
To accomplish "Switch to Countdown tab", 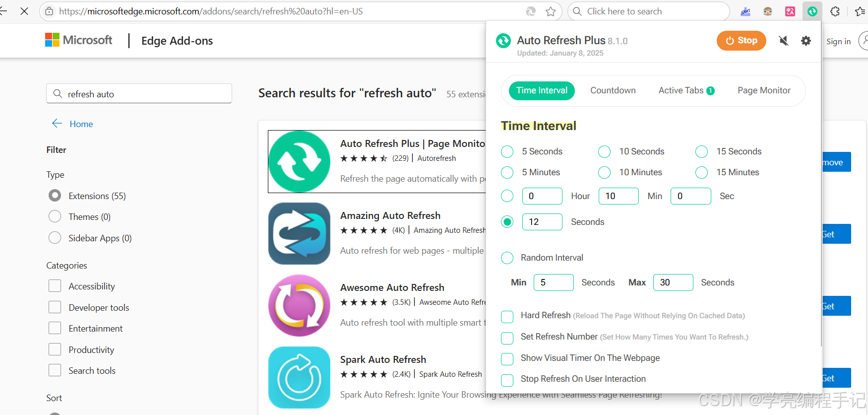I will click(613, 90).
